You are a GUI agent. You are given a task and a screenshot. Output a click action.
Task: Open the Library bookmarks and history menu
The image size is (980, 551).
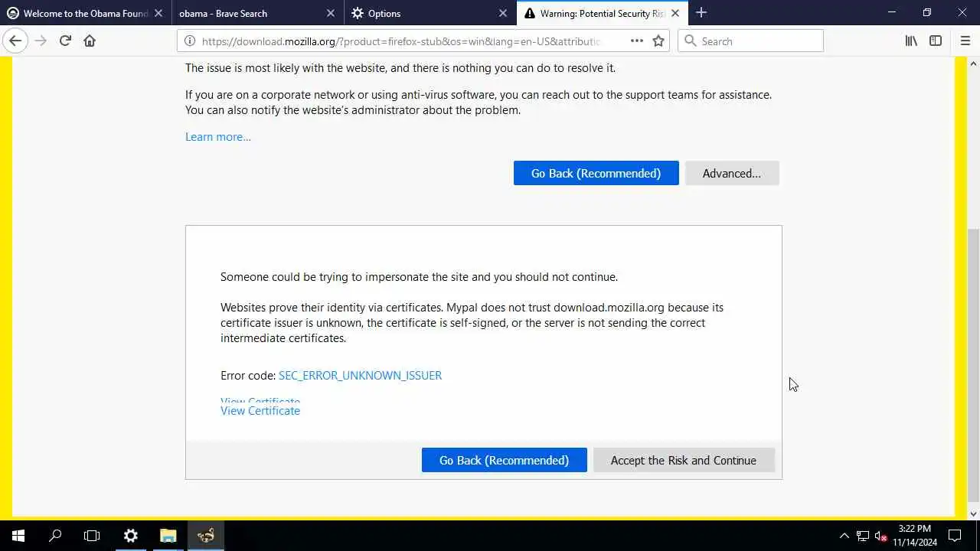tap(911, 41)
